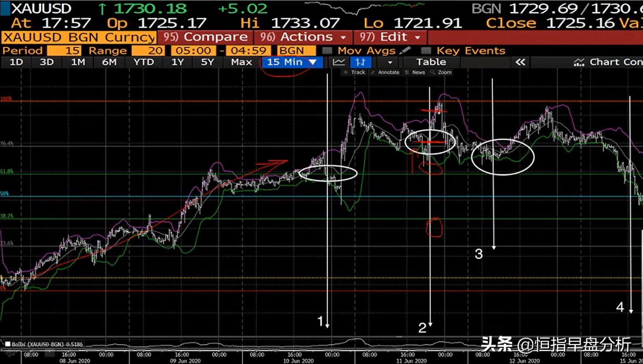643x364 pixels.
Task: Click the 10 Jun 2020 axis date
Action: 298,361
